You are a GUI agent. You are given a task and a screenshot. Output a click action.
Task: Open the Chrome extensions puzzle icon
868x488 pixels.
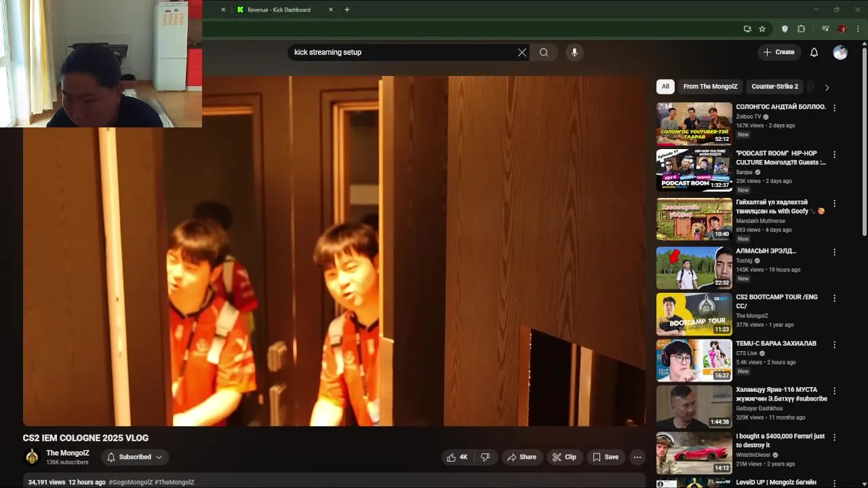point(801,29)
